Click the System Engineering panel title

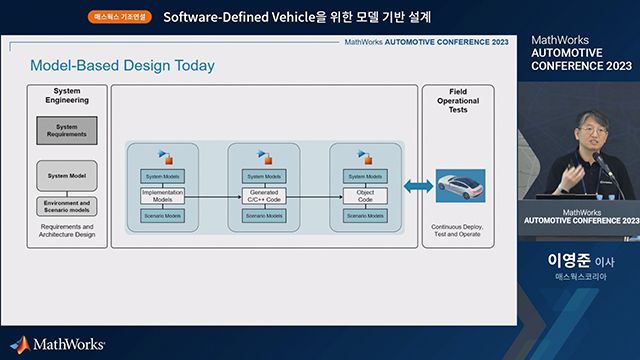[x=67, y=96]
